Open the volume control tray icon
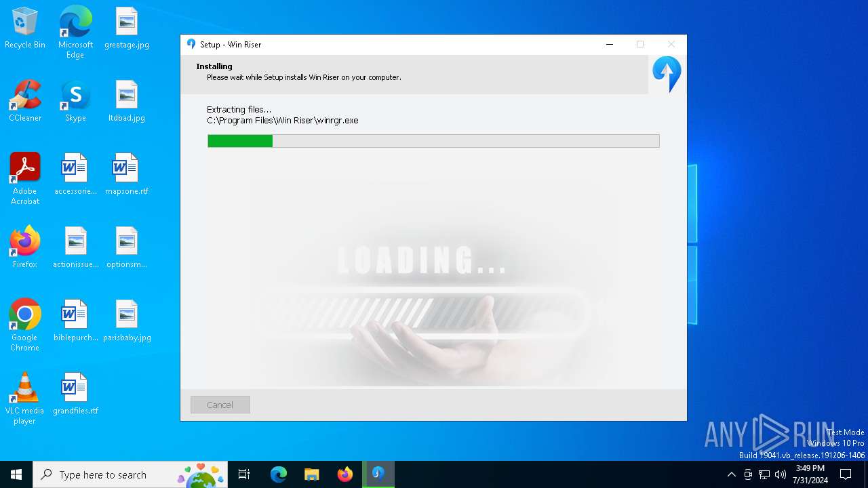Image resolution: width=868 pixels, height=488 pixels. tap(781, 474)
